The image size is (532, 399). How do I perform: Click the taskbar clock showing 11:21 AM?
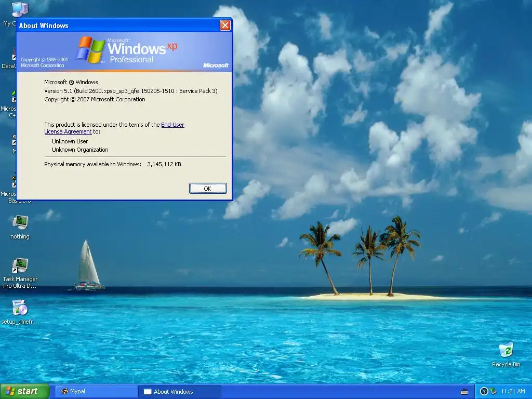513,391
